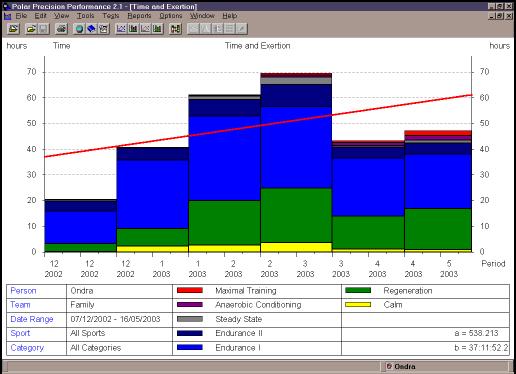This screenshot has width=516, height=374.
Task: Click the first green bar chart icon
Action: tap(133, 29)
